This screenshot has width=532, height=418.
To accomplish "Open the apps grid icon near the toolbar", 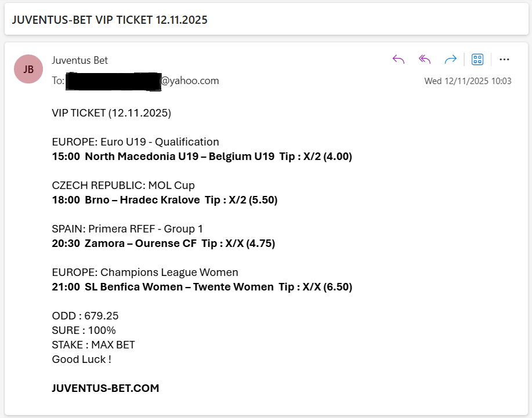I will pyautogui.click(x=477, y=59).
